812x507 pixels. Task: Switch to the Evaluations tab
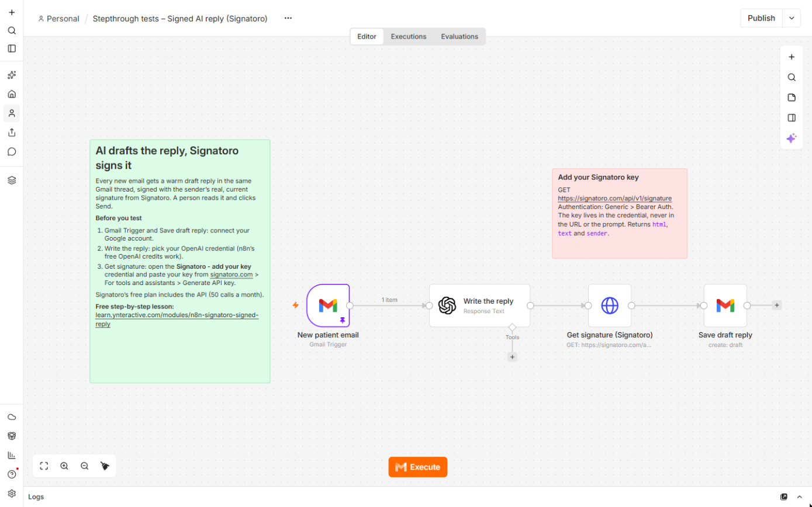(459, 37)
